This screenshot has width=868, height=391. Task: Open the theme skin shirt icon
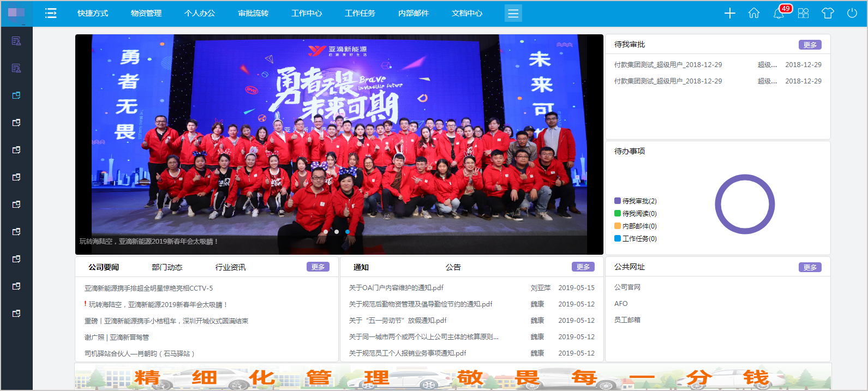828,13
